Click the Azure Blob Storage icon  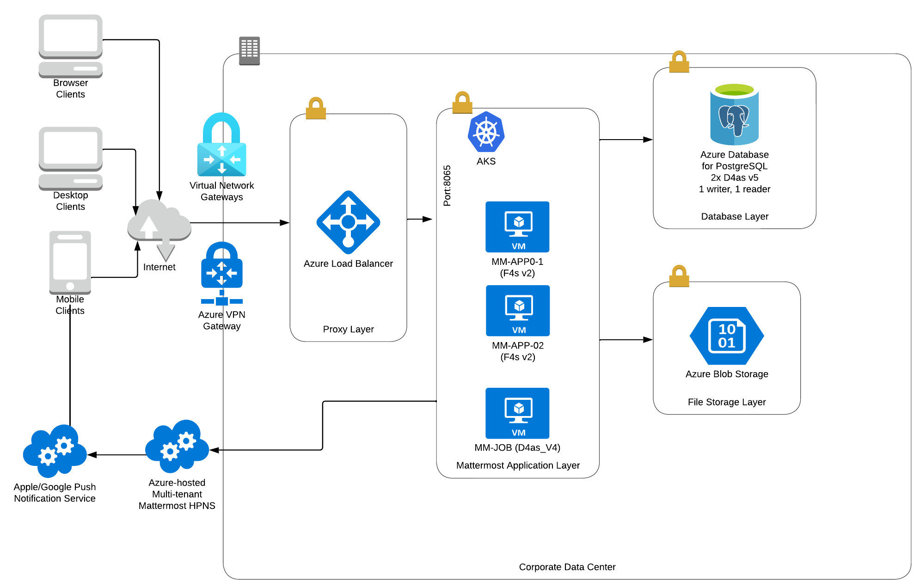(726, 336)
